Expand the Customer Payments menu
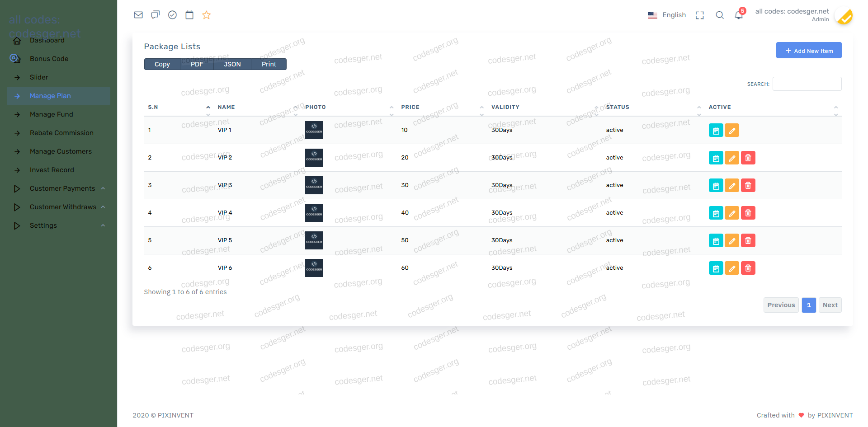The image size is (868, 427). [x=62, y=188]
